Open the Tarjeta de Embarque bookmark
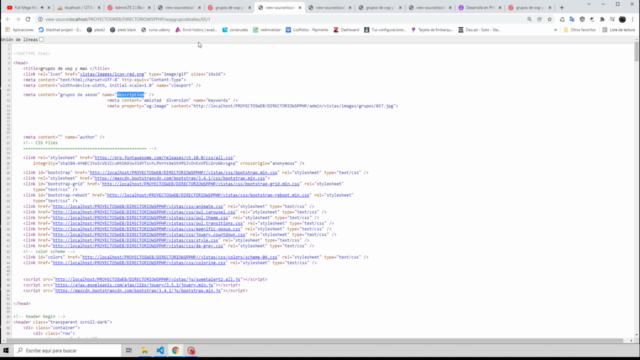The image size is (640, 360). [432, 30]
